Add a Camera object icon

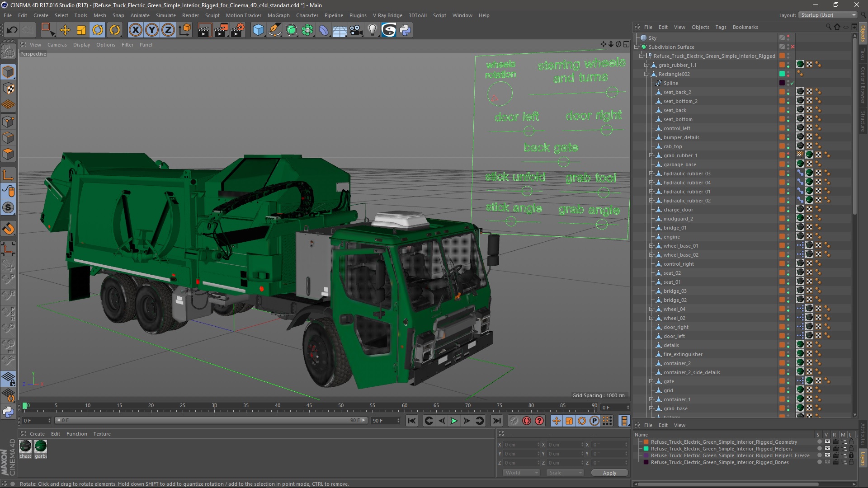356,30
